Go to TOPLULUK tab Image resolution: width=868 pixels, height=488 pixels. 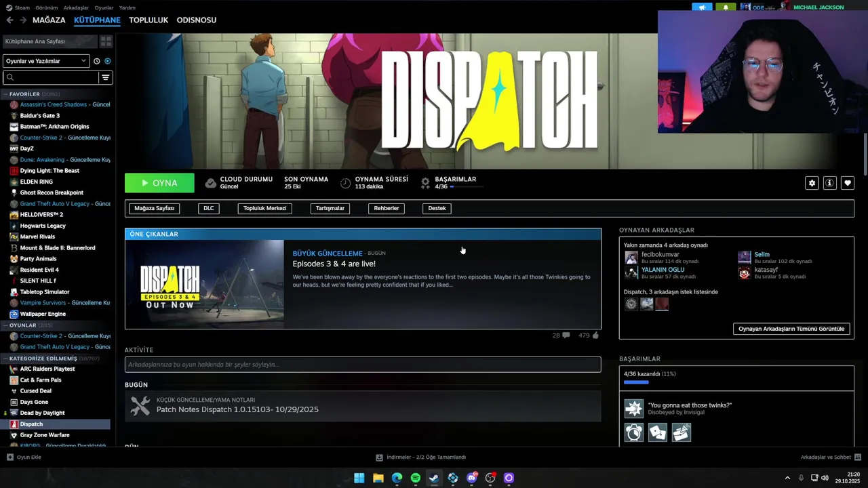click(x=149, y=20)
